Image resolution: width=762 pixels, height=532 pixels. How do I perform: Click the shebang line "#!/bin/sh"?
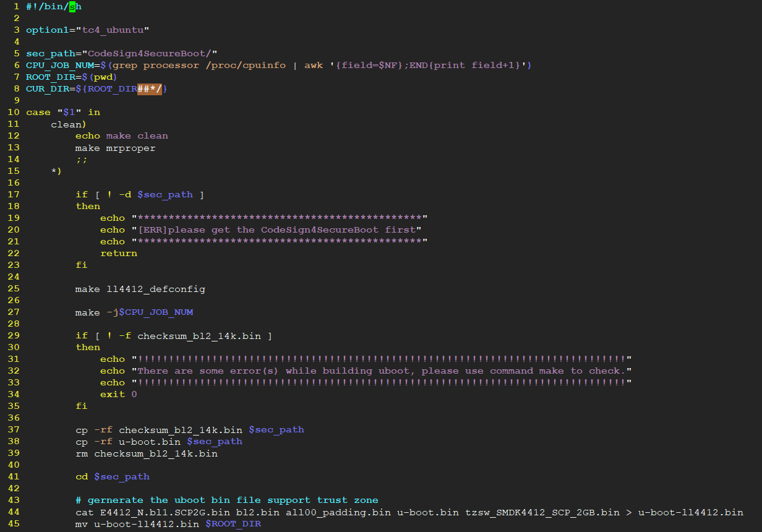[54, 7]
